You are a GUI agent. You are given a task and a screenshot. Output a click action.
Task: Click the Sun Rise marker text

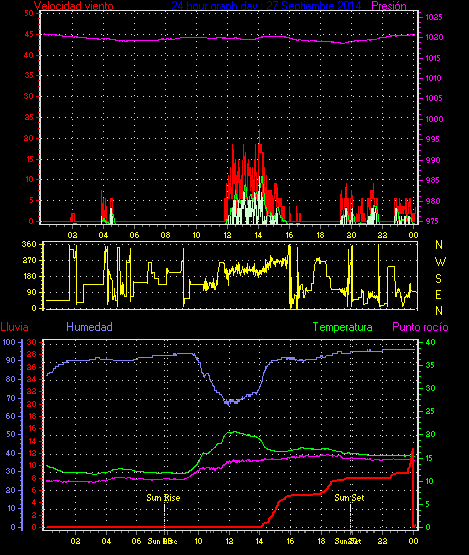pos(163,498)
